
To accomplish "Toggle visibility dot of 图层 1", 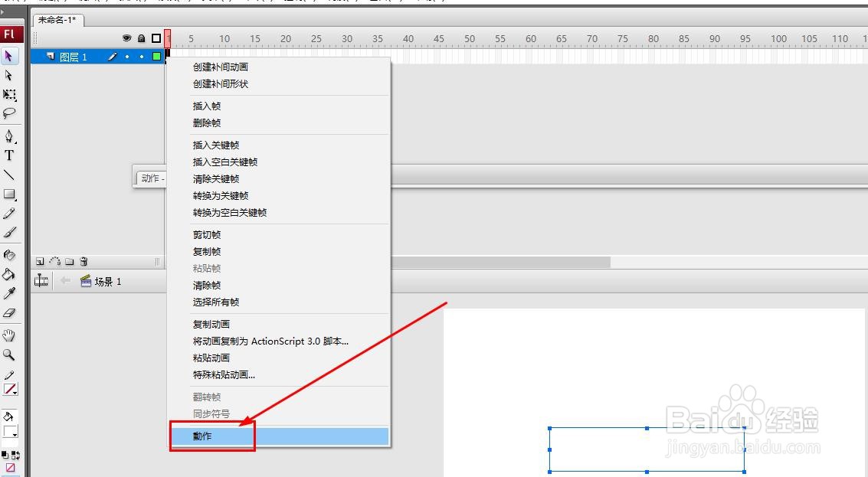I will 127,57.
